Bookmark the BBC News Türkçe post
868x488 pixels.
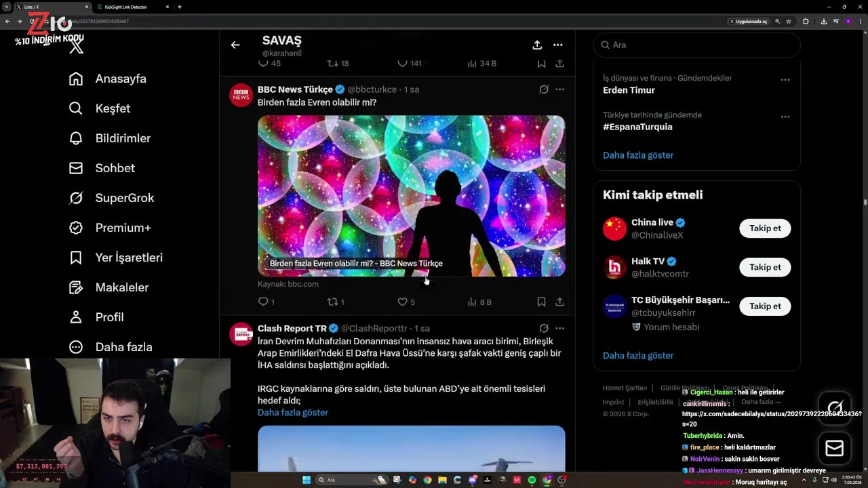pyautogui.click(x=541, y=302)
